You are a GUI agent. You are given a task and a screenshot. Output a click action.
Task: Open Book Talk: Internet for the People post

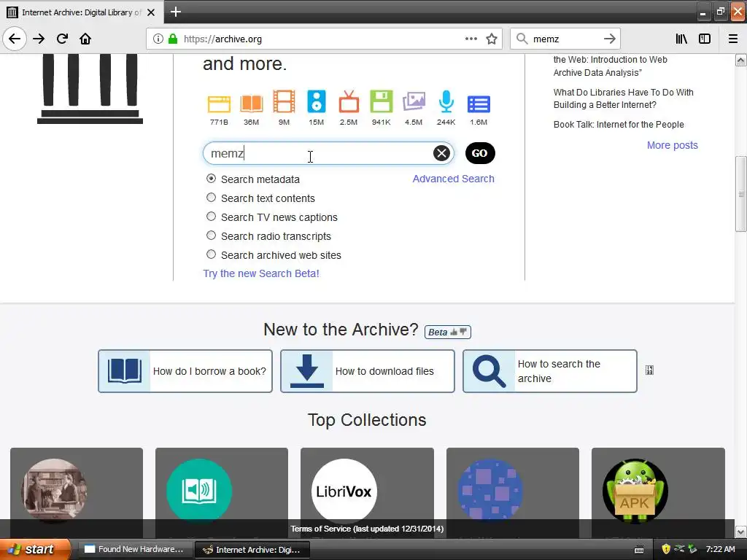click(619, 124)
